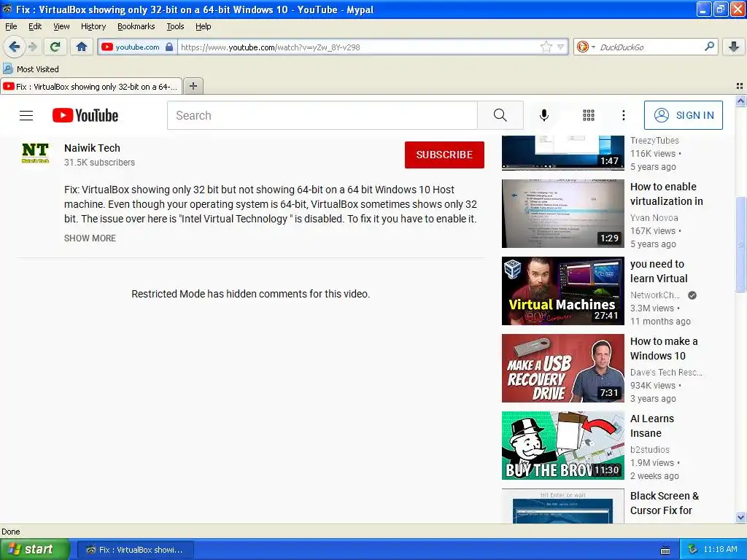Open the Naiwik Tech channel name link
The width and height of the screenshot is (747, 560).
pos(92,148)
